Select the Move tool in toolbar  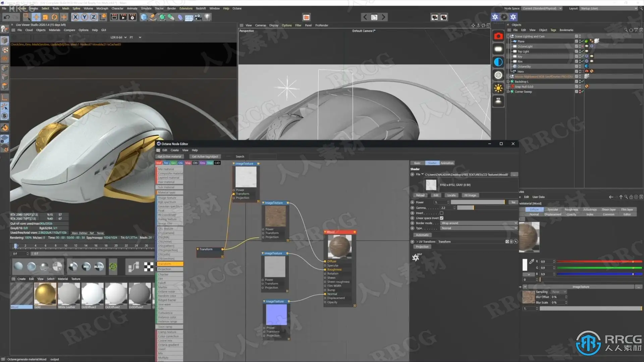point(36,17)
